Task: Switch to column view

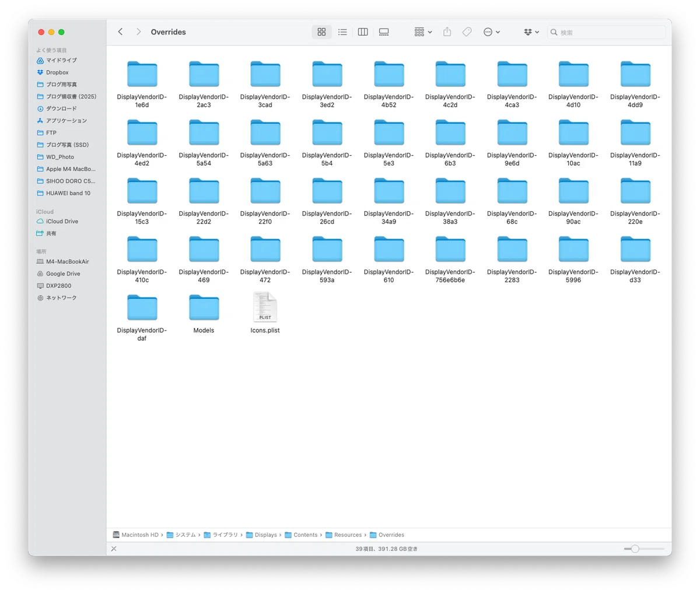Action: click(x=363, y=32)
